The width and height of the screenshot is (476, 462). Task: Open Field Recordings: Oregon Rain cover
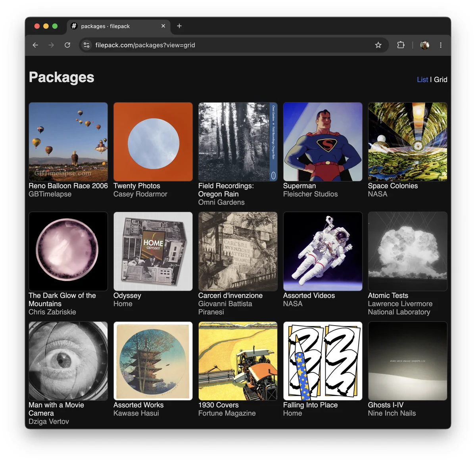click(x=238, y=142)
